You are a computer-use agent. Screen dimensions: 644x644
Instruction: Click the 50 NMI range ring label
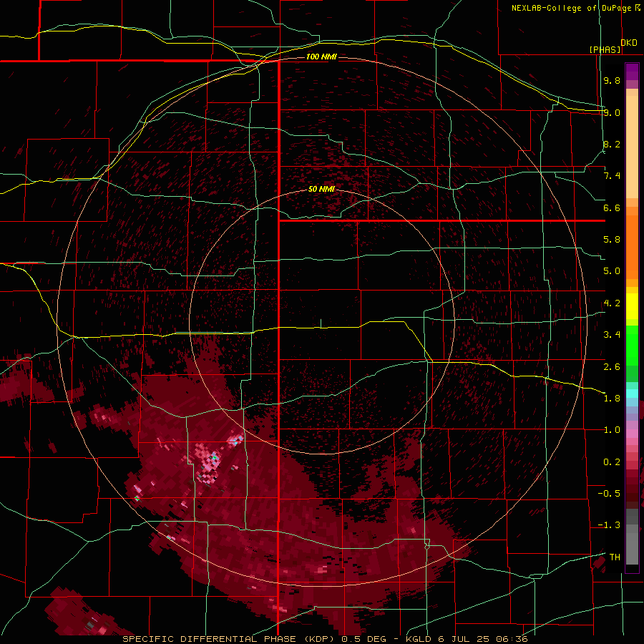(321, 190)
